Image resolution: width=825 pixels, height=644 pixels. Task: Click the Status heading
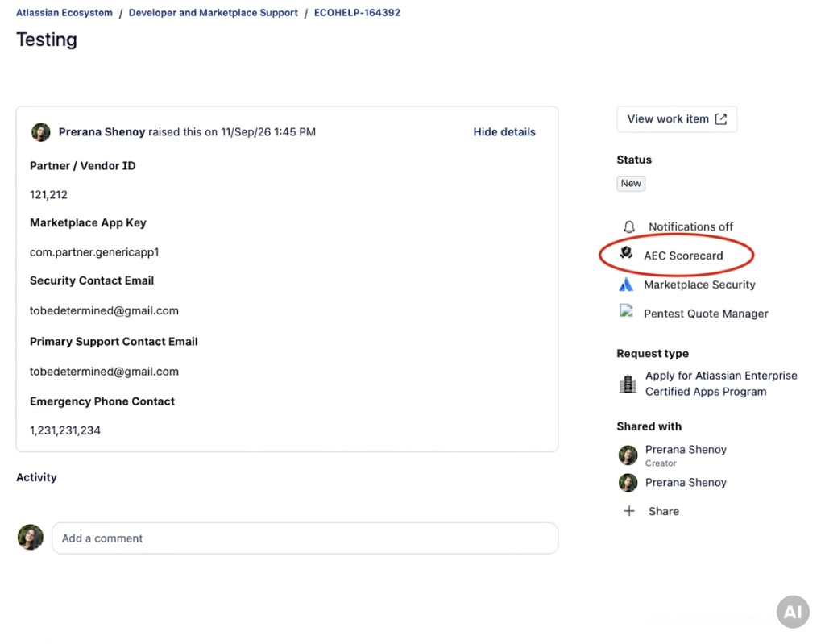[634, 160]
